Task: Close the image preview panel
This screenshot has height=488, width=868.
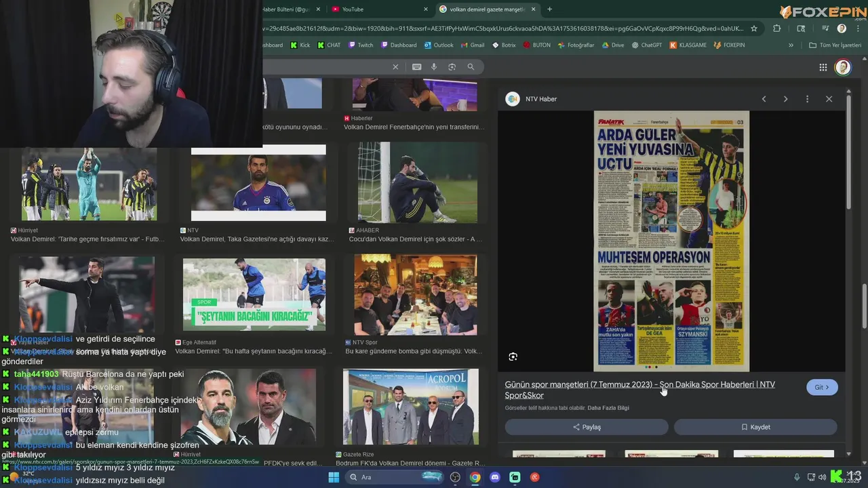Action: [829, 99]
